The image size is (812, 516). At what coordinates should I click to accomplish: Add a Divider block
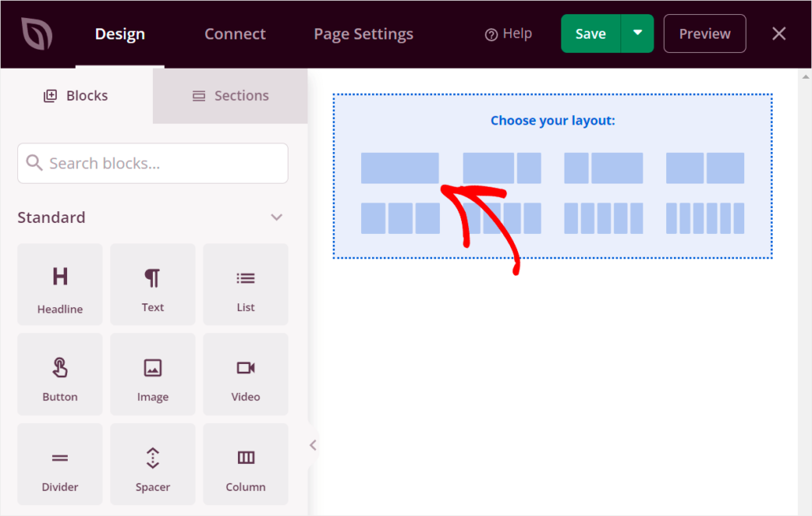pos(59,463)
